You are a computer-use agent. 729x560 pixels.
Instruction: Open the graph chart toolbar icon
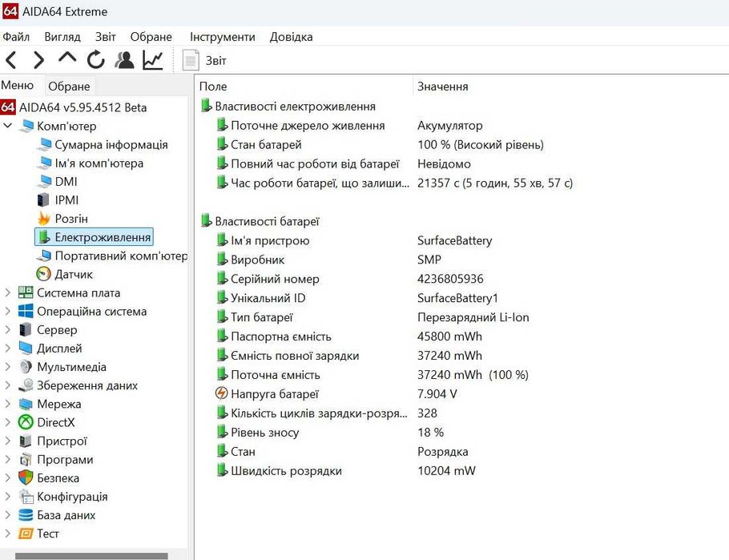(x=153, y=60)
